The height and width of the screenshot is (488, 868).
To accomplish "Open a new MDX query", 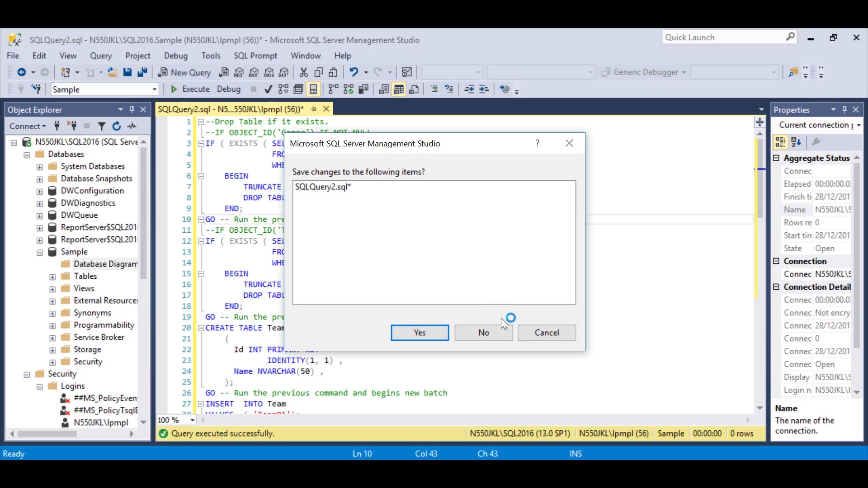I will [239, 72].
